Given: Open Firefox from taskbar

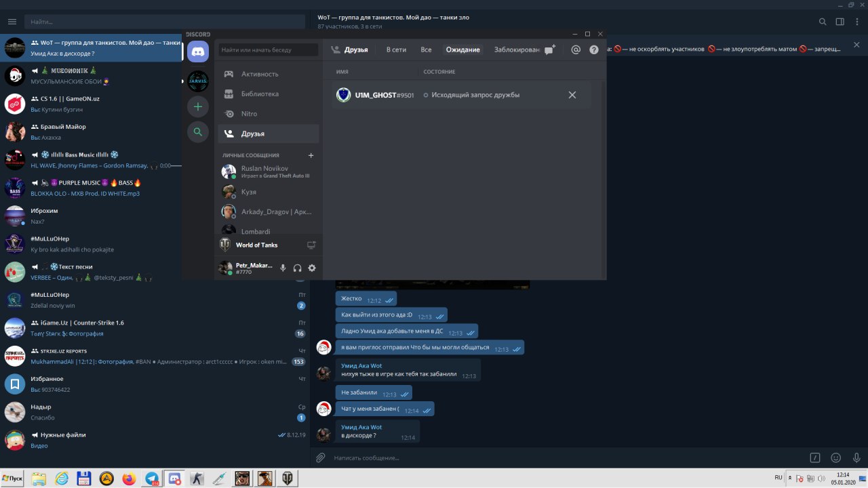Looking at the screenshot, I should pyautogui.click(x=129, y=478).
